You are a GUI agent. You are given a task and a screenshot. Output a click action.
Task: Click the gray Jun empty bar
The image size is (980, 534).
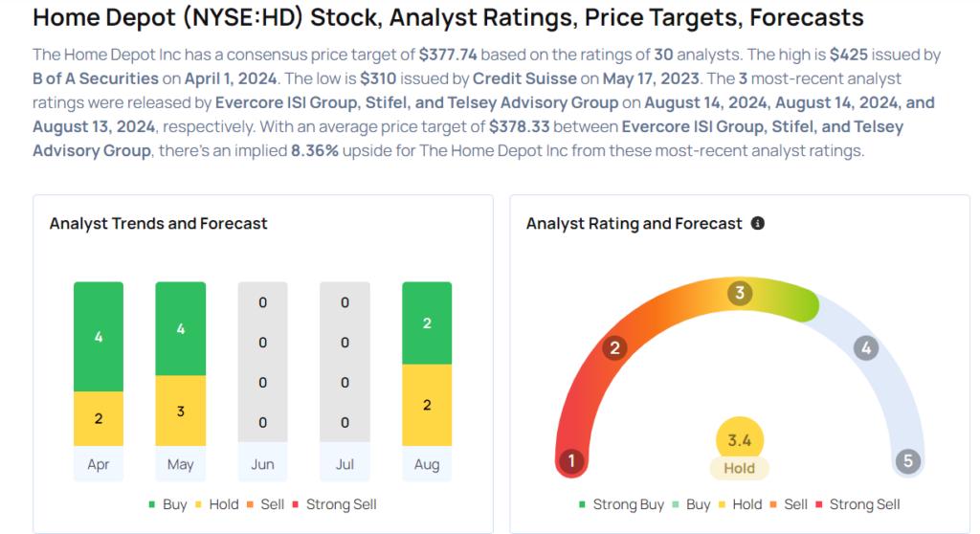pos(262,362)
